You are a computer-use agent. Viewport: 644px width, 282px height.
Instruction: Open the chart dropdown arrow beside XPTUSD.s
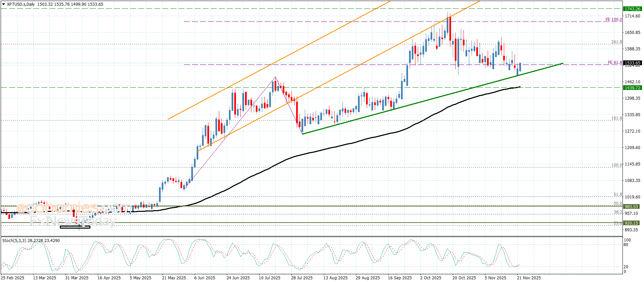3,4
